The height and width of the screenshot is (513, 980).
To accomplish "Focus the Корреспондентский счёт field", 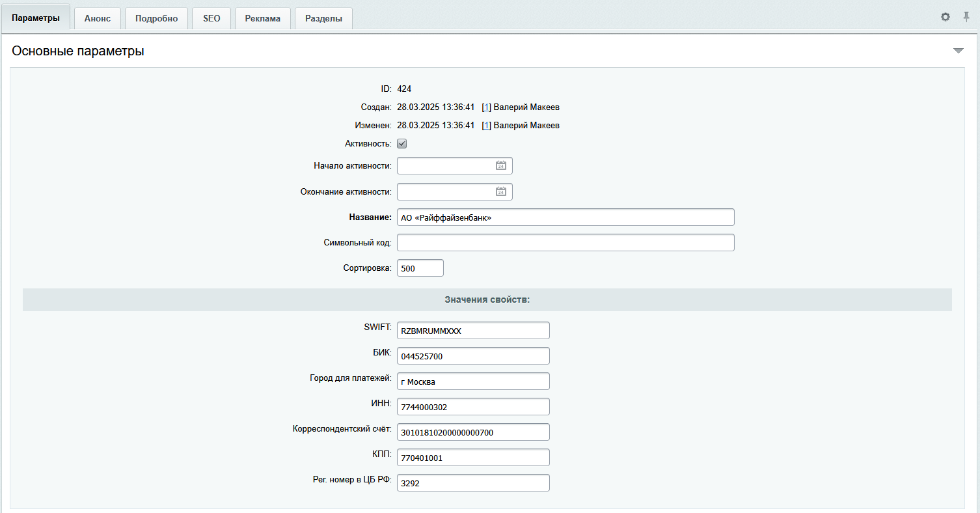I will (473, 432).
